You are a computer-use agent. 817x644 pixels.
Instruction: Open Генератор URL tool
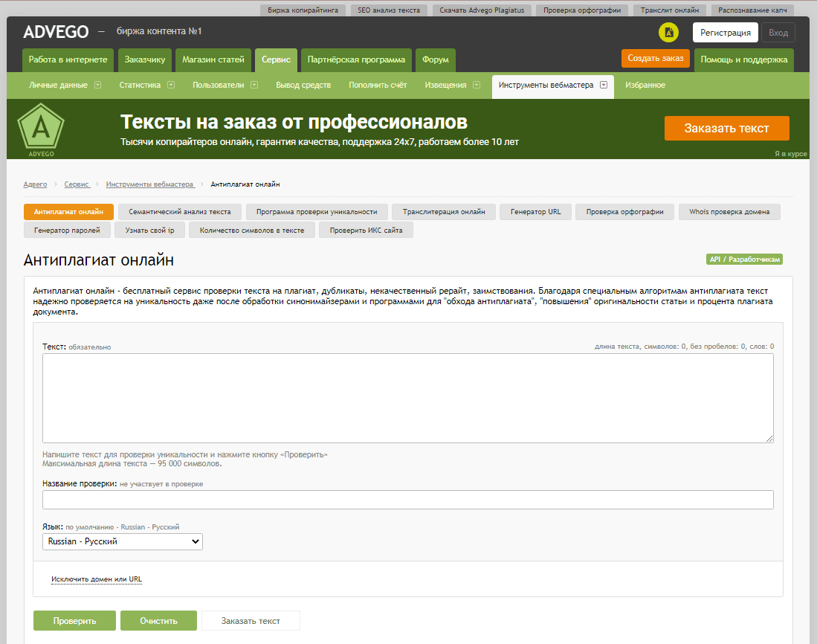(x=536, y=211)
